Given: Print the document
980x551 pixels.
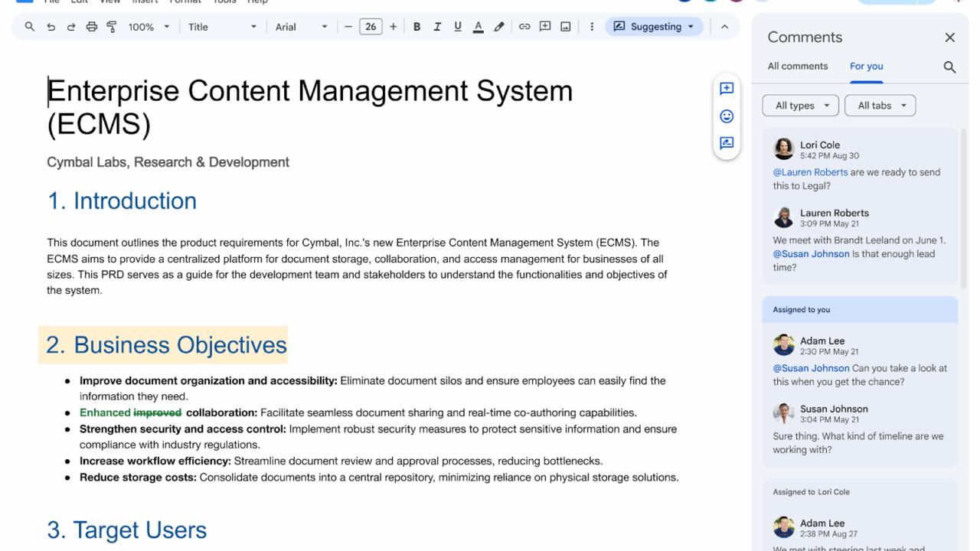Looking at the screenshot, I should (92, 27).
